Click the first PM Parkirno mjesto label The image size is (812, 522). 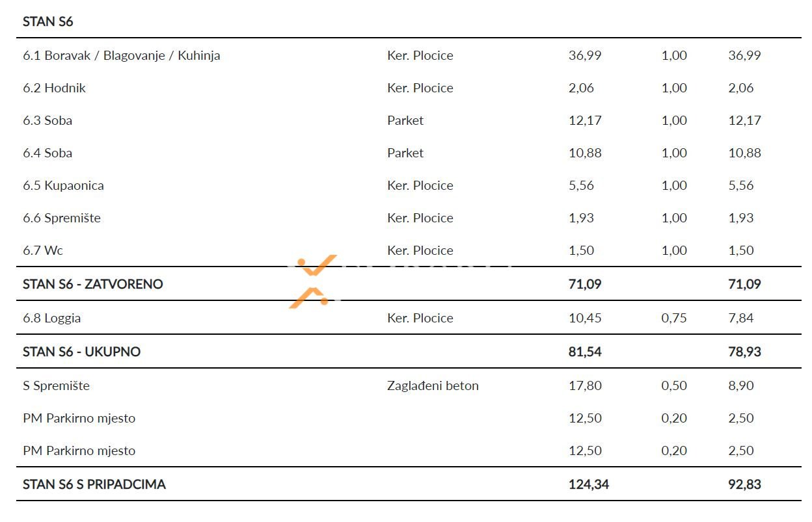coord(79,418)
